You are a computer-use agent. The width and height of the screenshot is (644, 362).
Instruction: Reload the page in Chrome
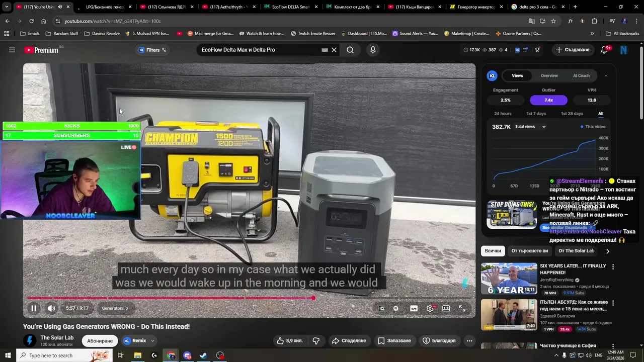(31, 21)
